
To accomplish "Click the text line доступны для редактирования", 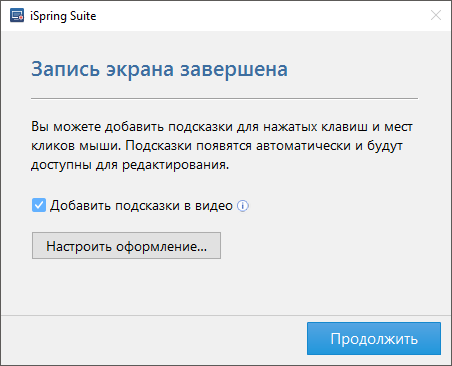I will tap(130, 165).
